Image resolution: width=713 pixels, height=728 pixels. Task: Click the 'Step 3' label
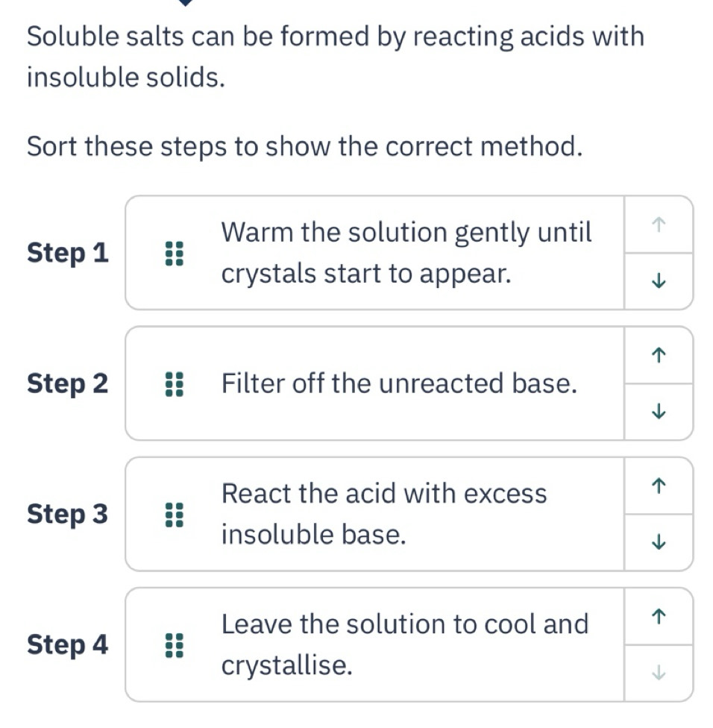[x=68, y=514]
